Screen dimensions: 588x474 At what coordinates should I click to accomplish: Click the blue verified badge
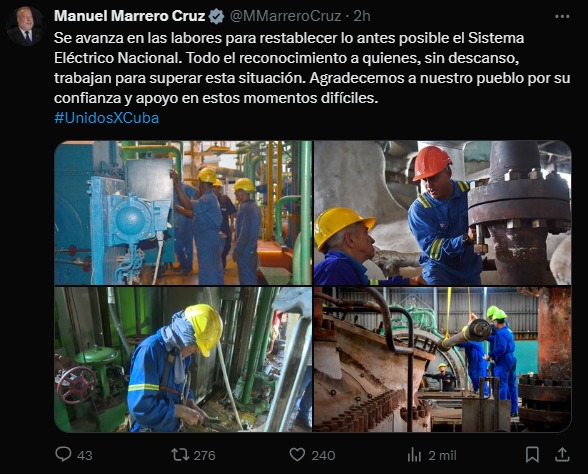(x=216, y=16)
